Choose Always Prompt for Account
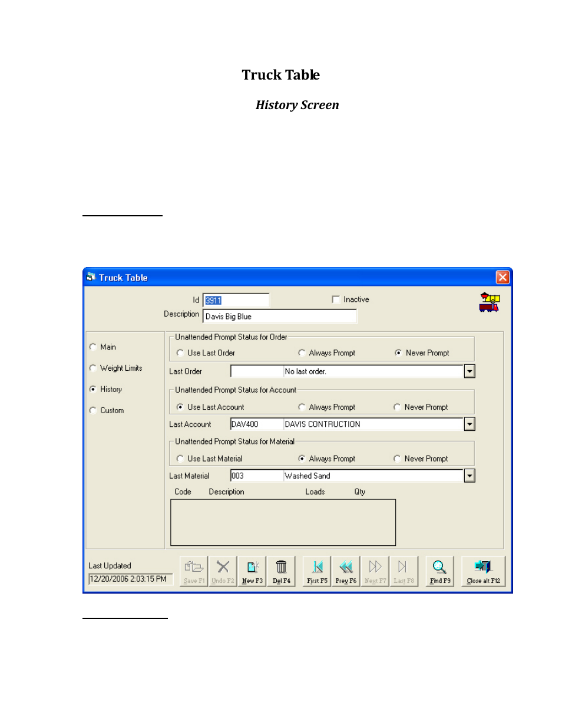 [x=302, y=407]
